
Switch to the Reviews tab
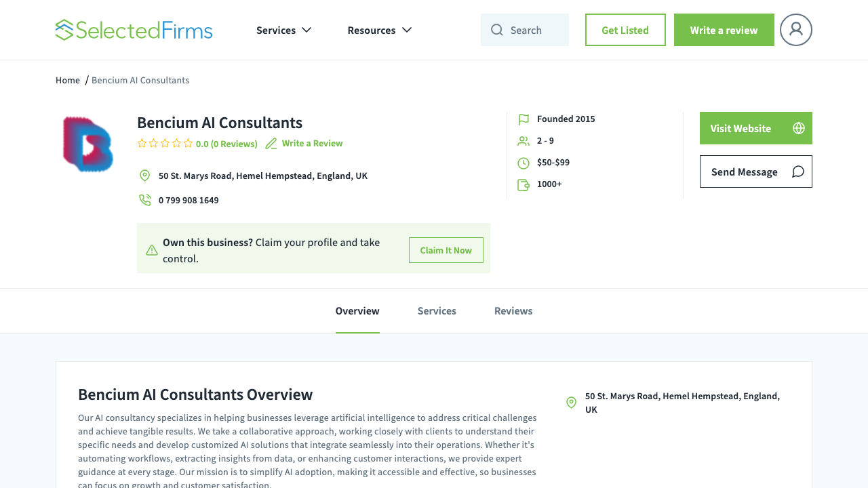[513, 310]
